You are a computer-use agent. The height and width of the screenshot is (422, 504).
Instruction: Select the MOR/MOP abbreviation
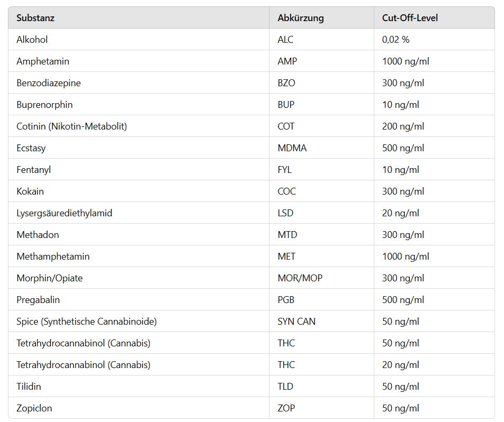coord(300,278)
